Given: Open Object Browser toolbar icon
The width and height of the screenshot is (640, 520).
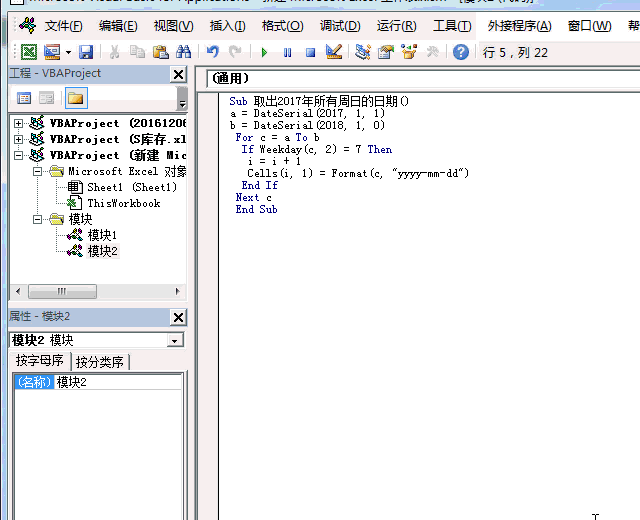Looking at the screenshot, I should pyautogui.click(x=409, y=52).
